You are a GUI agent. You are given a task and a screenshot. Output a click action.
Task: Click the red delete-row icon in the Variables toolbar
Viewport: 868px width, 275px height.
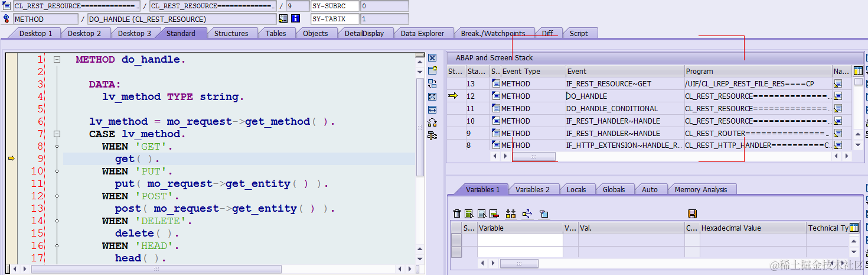[494, 213]
